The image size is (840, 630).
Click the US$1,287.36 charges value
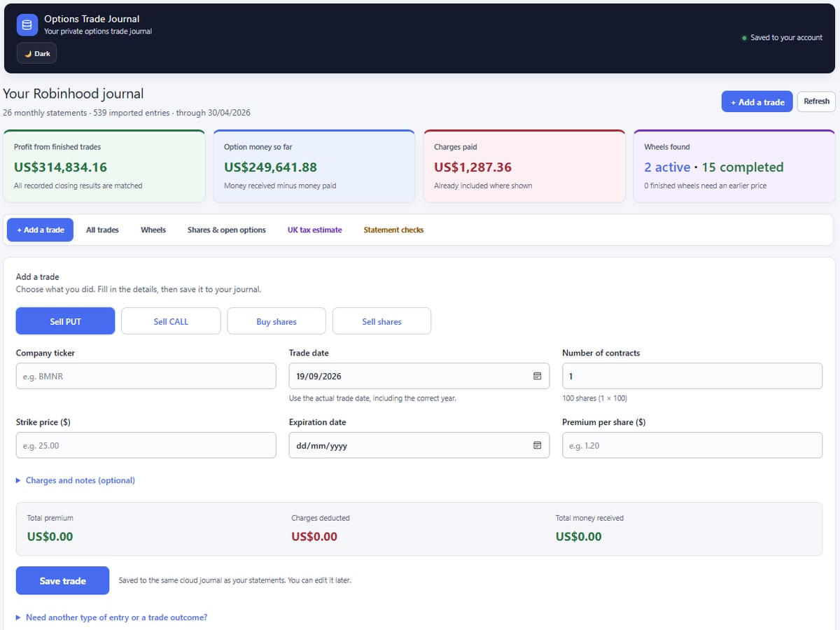(x=472, y=167)
